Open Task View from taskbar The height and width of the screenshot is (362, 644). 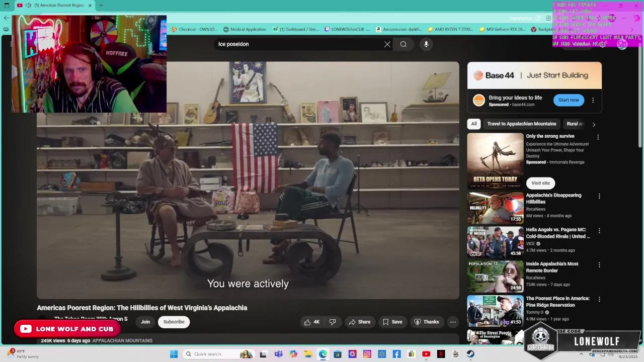[263, 354]
